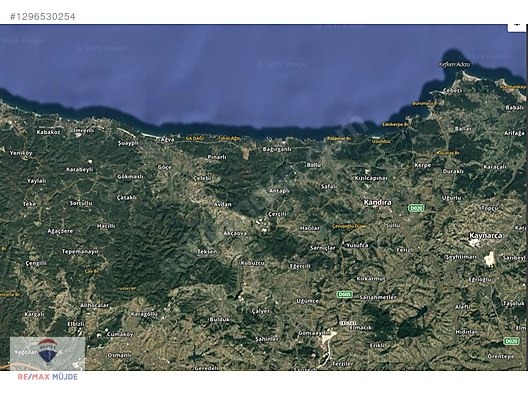Click the Ferizli village label
The height and width of the screenshot is (396, 528).
[405, 250]
